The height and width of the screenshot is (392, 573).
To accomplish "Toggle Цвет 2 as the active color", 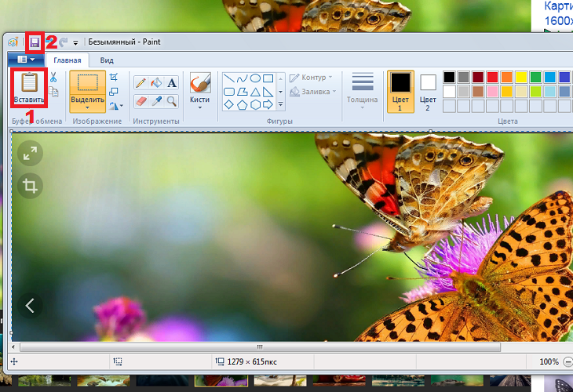I will [428, 91].
